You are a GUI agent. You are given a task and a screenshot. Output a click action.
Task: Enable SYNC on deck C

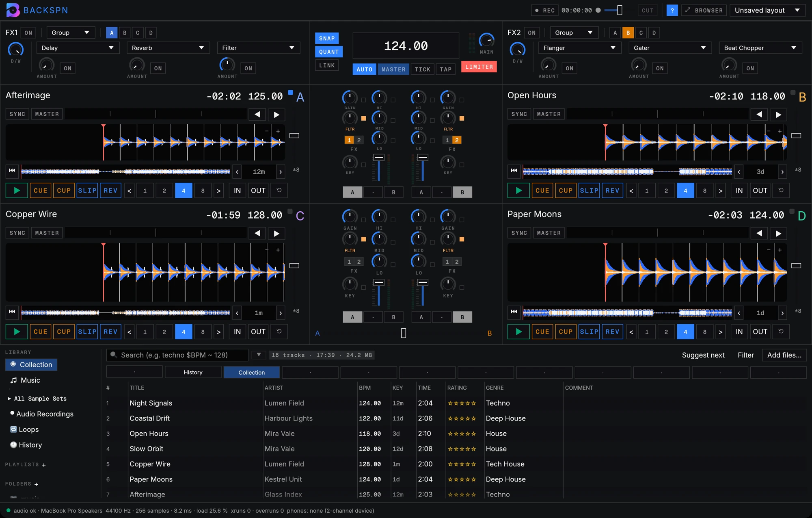coord(17,233)
